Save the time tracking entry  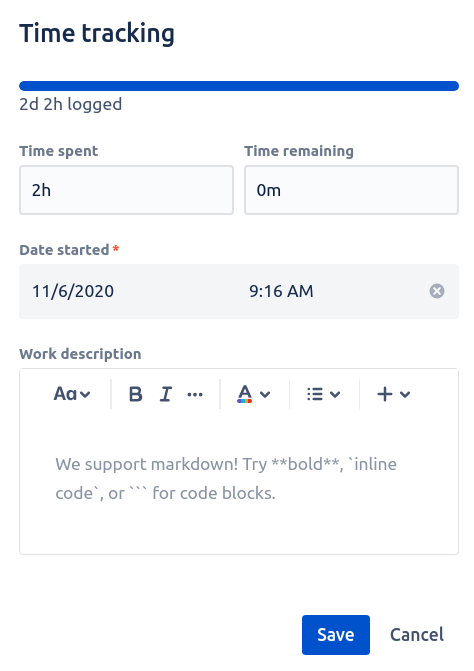336,635
